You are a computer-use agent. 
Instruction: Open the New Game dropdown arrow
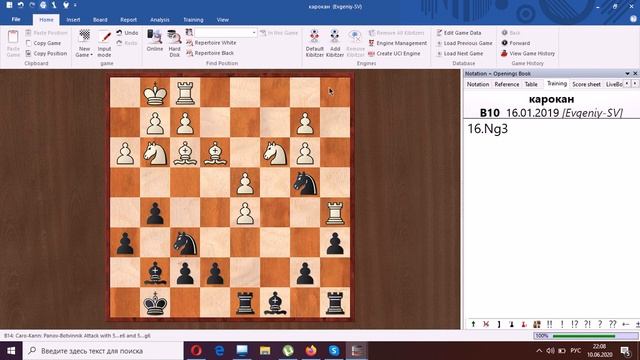tap(91, 55)
